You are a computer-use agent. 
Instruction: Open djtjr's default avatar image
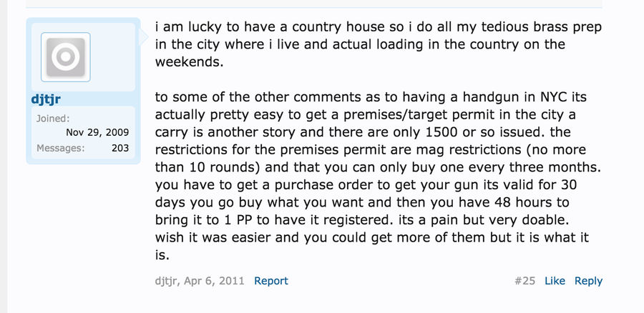coord(66,57)
